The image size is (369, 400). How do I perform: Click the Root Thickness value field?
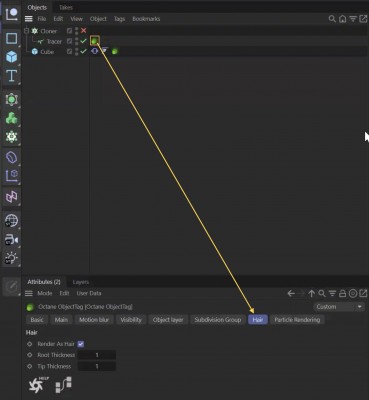97,355
